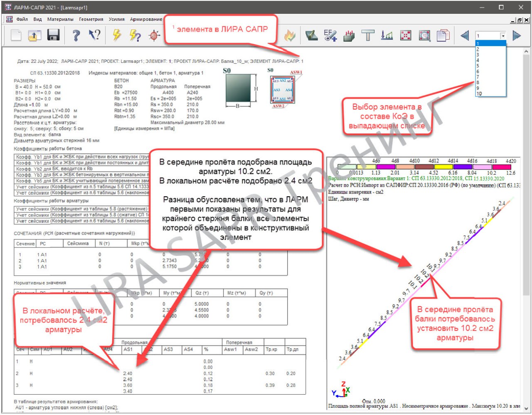Click the loads-on-block toolbar icon
The height and width of the screenshot is (415, 532).
click(349, 35)
